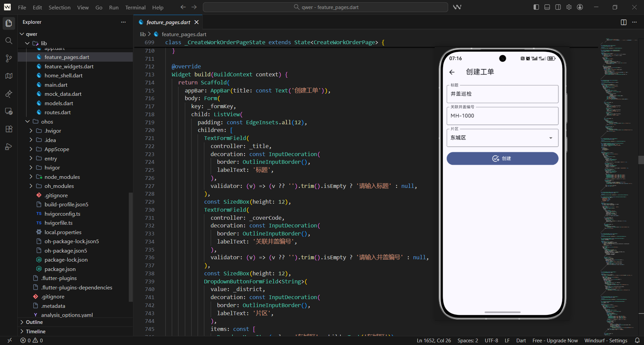Open the Terminal menu
644x345 pixels.
(x=135, y=7)
